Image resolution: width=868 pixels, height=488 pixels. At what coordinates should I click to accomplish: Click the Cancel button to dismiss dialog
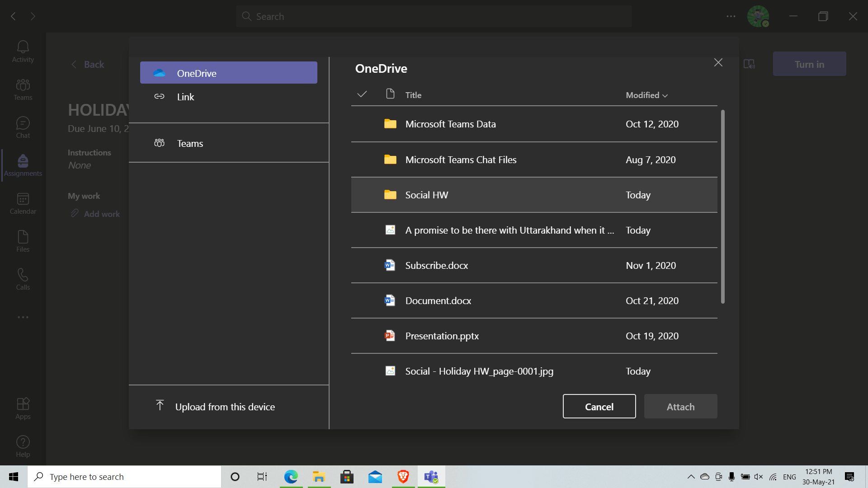(599, 406)
